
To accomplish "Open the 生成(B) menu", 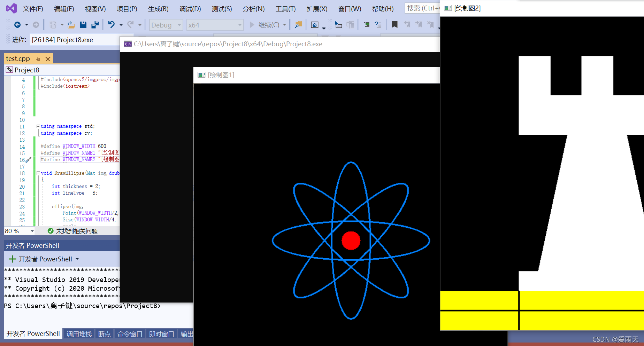I will [158, 9].
